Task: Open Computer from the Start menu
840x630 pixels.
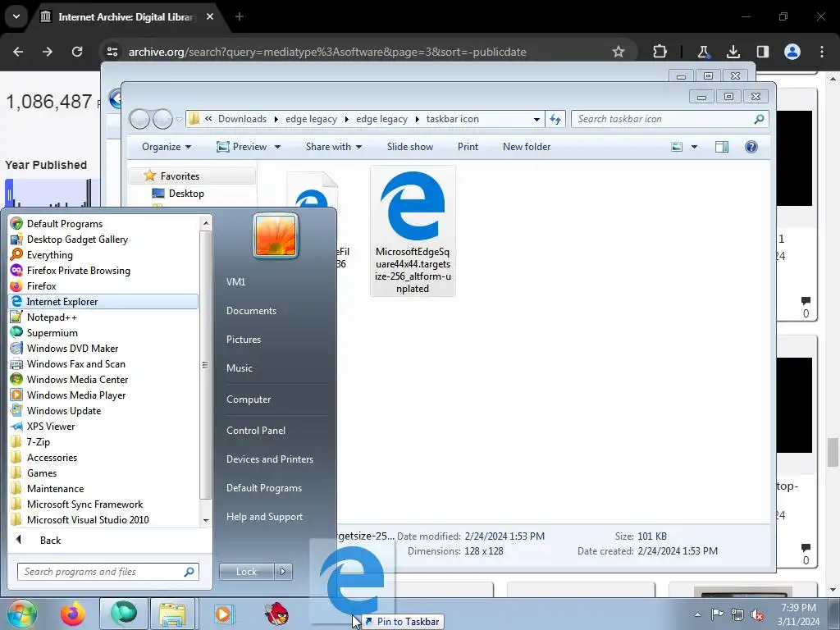Action: point(249,399)
